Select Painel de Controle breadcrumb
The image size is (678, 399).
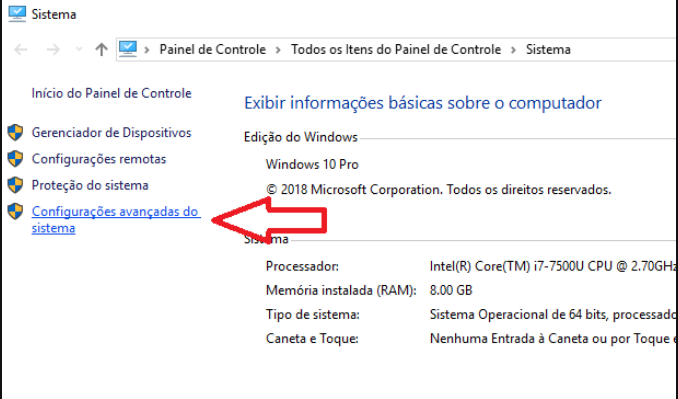212,49
